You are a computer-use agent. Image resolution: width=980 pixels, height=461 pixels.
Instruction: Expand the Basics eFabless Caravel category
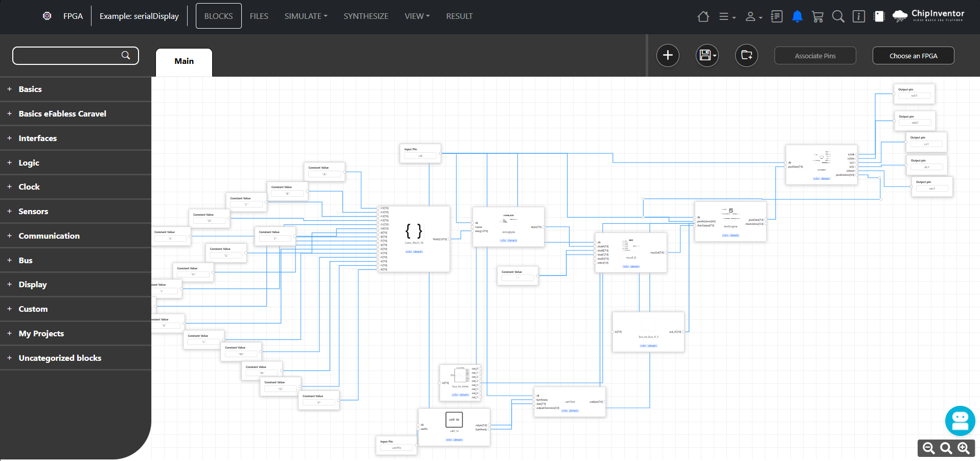[x=62, y=113]
